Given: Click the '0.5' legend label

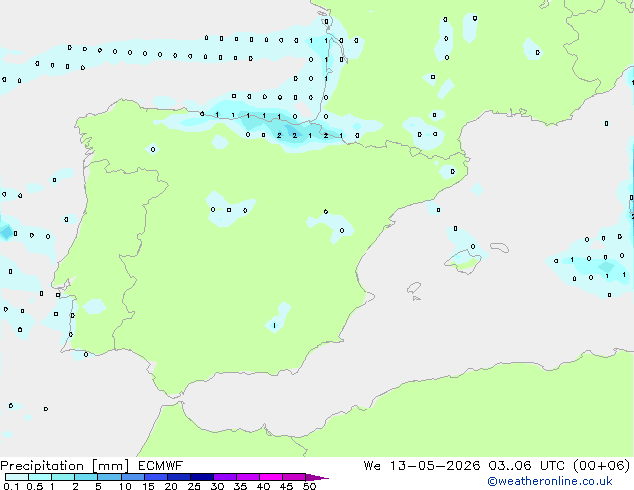Looking at the screenshot, I should tap(35, 486).
